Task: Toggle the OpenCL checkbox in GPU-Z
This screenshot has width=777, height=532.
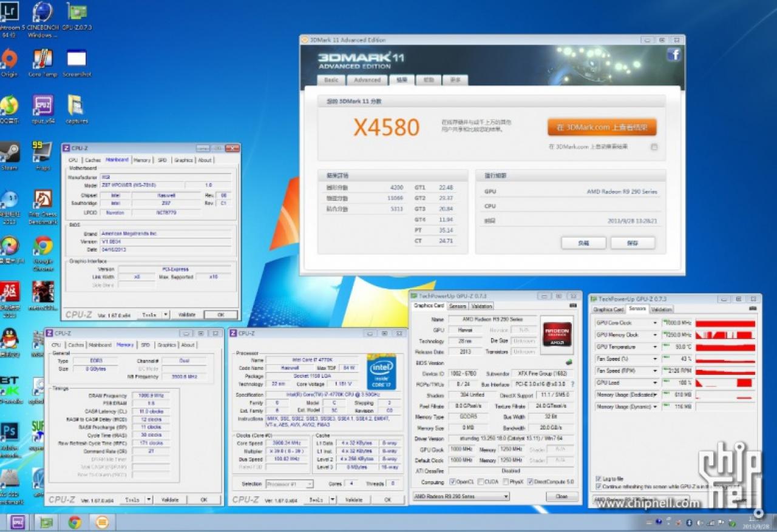Action: pos(453,482)
